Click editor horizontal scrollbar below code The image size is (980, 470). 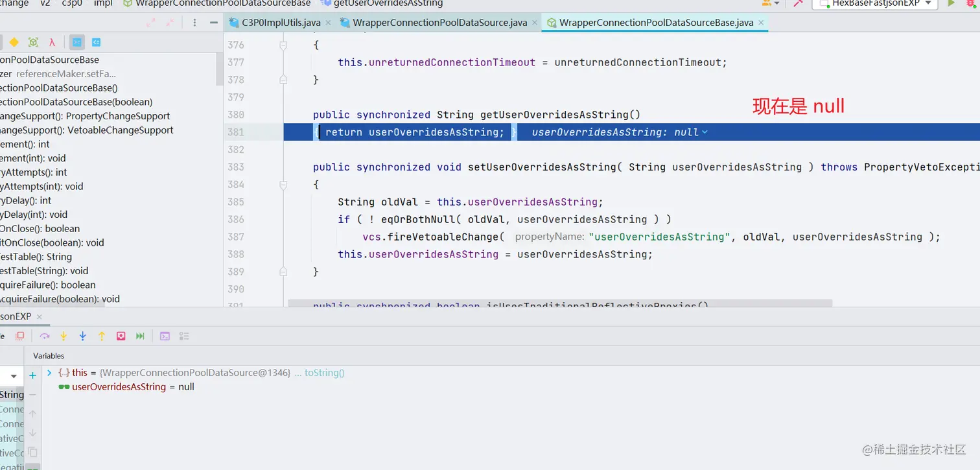[x=560, y=303]
